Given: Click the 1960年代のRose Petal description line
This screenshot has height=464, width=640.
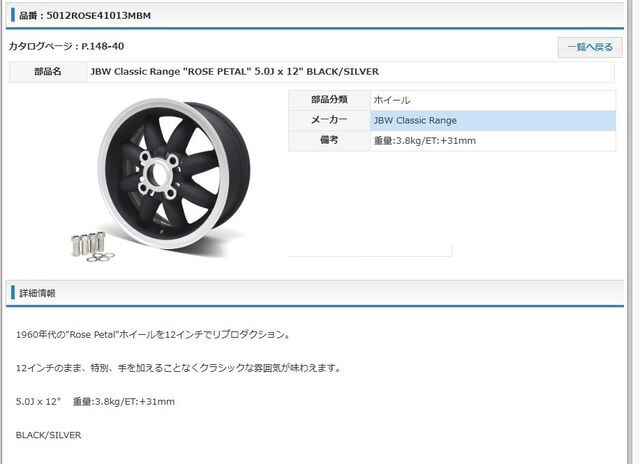Looking at the screenshot, I should pos(153,335).
